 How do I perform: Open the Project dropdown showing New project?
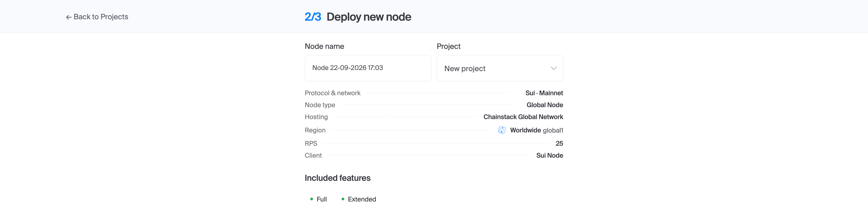tap(500, 68)
